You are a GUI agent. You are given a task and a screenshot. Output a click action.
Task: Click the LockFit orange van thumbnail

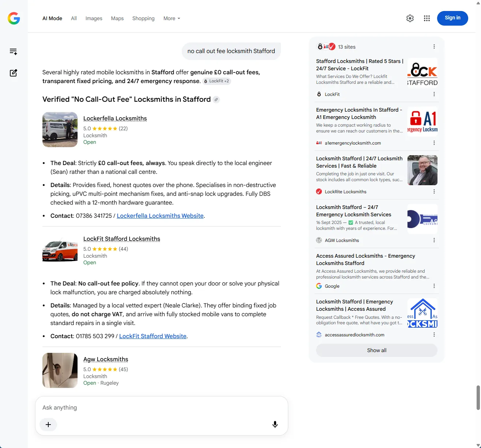(60, 250)
